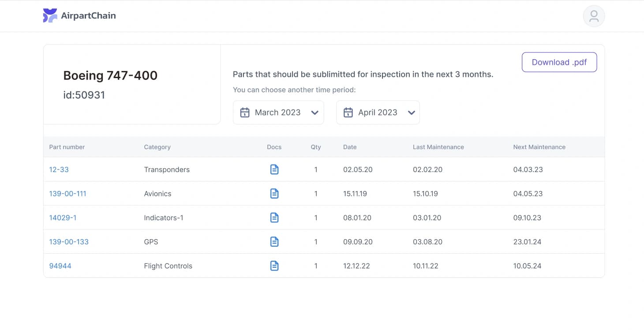The image size is (644, 330).
Task: Select part number 94944
Action: pos(60,266)
